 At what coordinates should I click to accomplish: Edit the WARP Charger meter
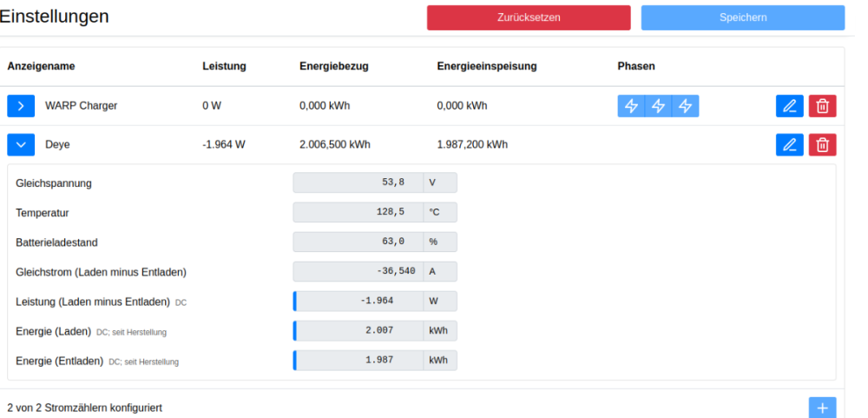(789, 106)
